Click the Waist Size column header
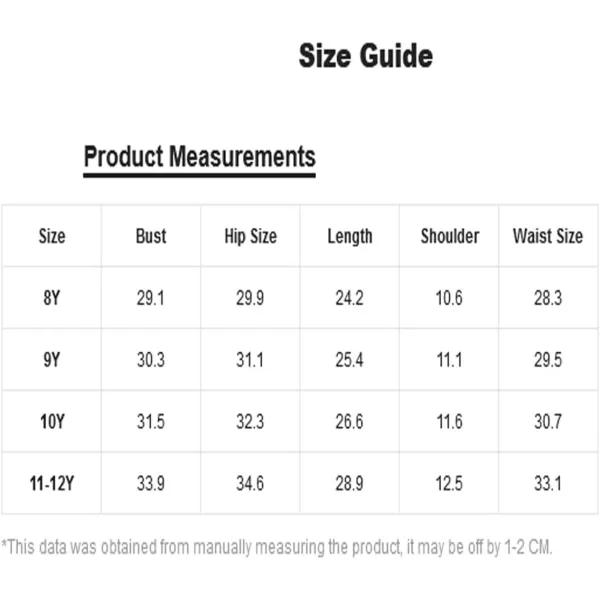 click(548, 236)
